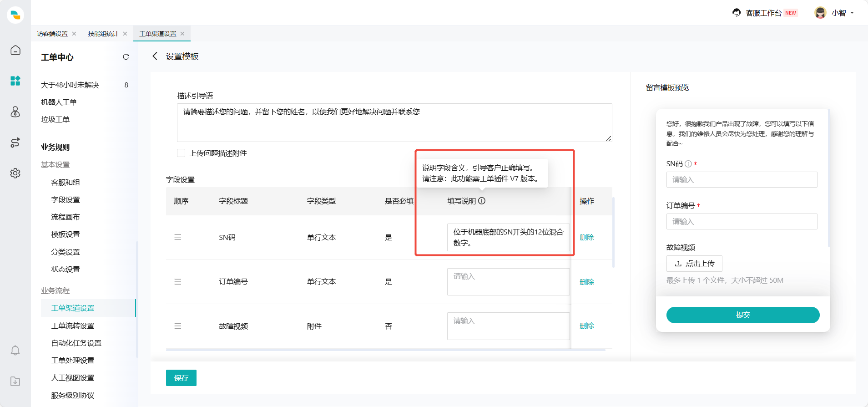The height and width of the screenshot is (407, 868).
Task: Close the 工单渠道设置 tab
Action: (182, 34)
